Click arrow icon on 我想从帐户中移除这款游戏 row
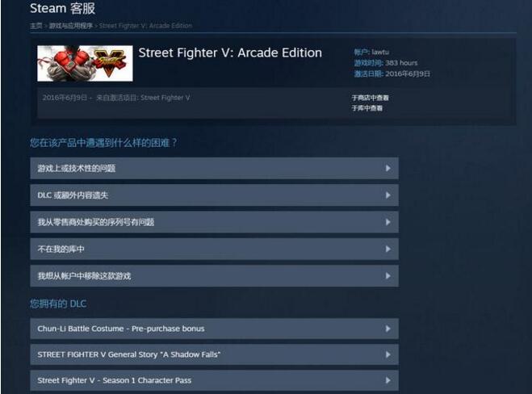 point(387,276)
